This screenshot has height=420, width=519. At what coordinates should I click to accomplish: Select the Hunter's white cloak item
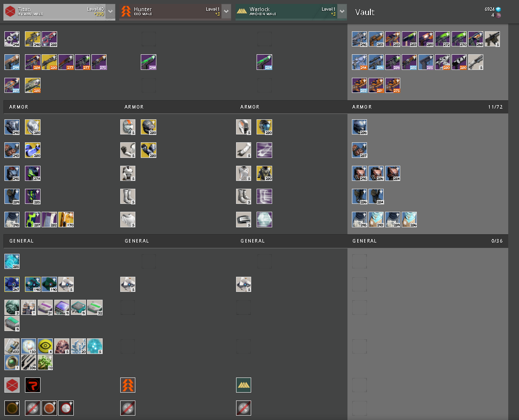[128, 219]
